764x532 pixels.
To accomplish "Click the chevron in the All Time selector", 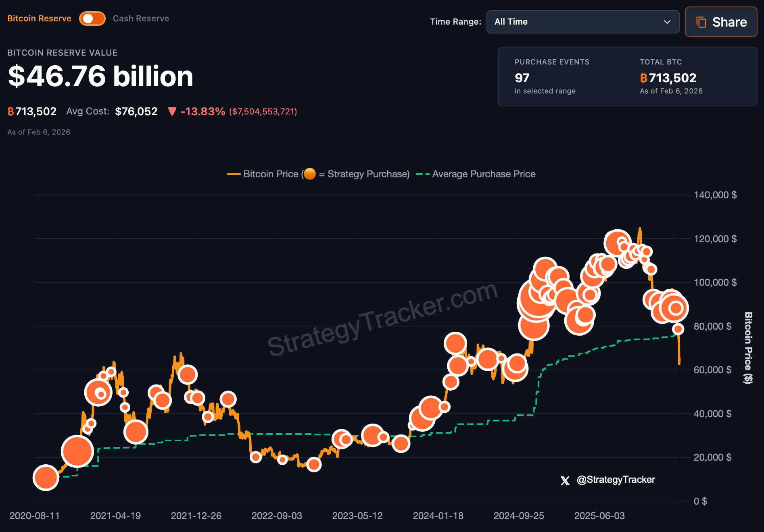I will (x=666, y=22).
